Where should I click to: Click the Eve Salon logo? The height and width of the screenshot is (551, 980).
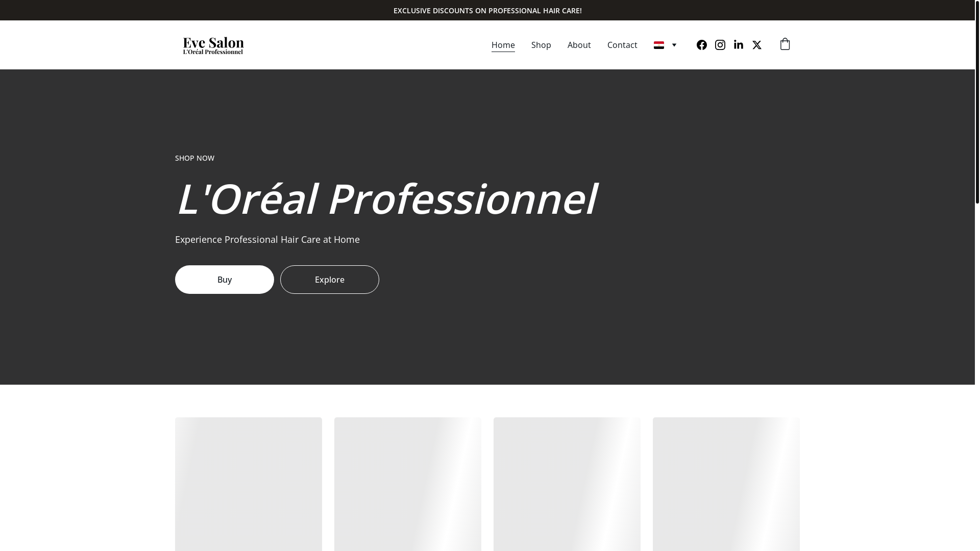[x=213, y=45]
